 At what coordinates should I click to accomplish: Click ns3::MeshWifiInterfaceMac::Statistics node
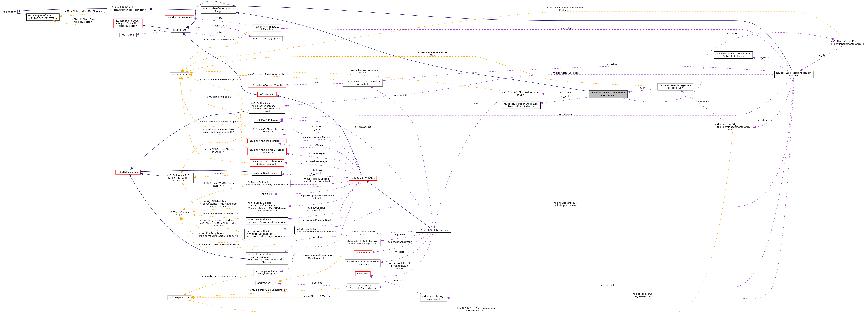[x=363, y=263]
